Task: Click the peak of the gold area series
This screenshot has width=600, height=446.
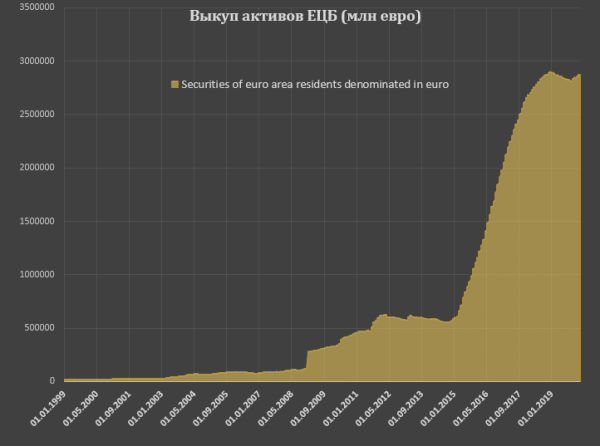Action: (x=549, y=73)
